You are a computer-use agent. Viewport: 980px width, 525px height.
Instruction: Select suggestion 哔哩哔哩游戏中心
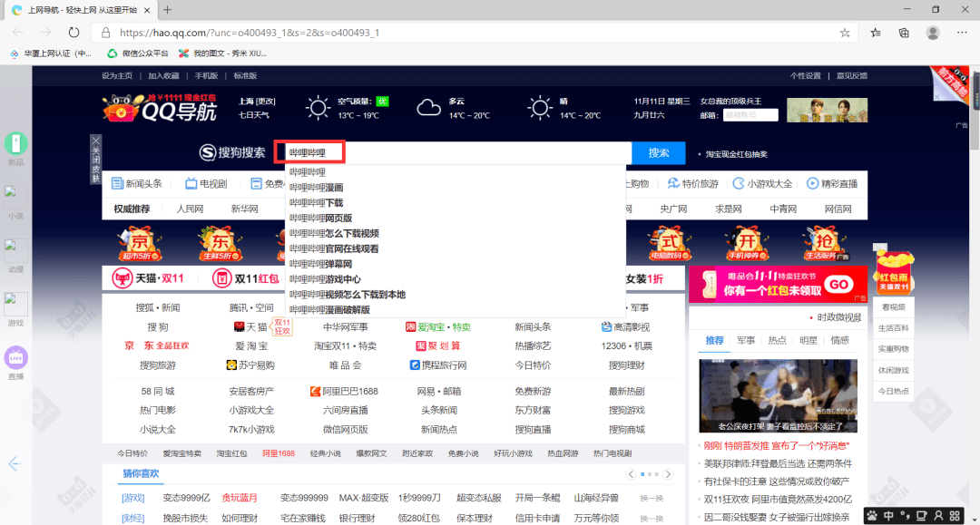point(325,279)
